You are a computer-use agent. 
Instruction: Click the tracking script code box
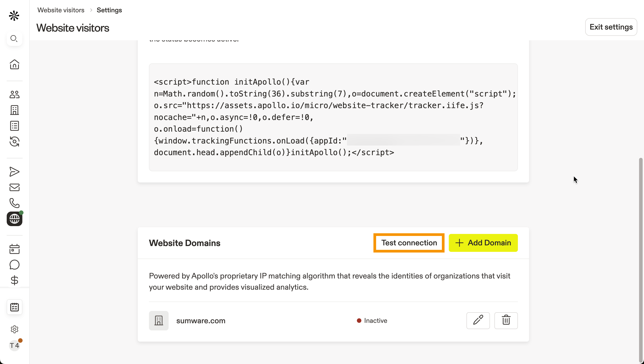point(333,117)
